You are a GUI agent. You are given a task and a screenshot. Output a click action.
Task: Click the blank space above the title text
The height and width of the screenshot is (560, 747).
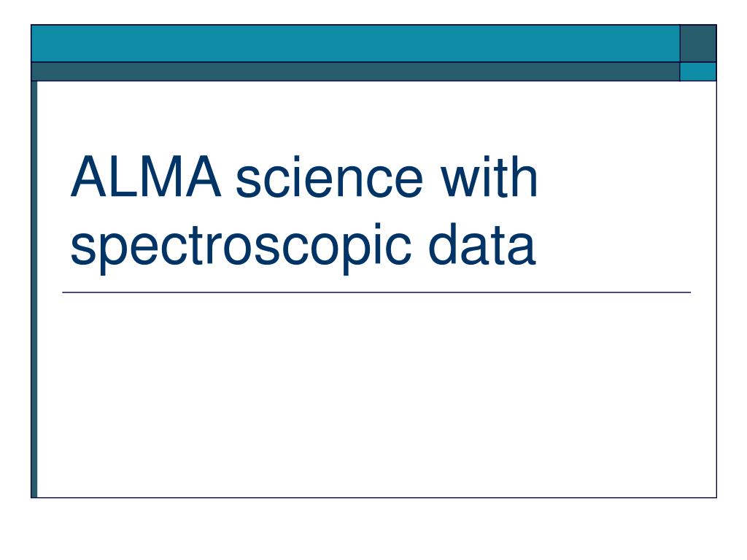click(376, 117)
